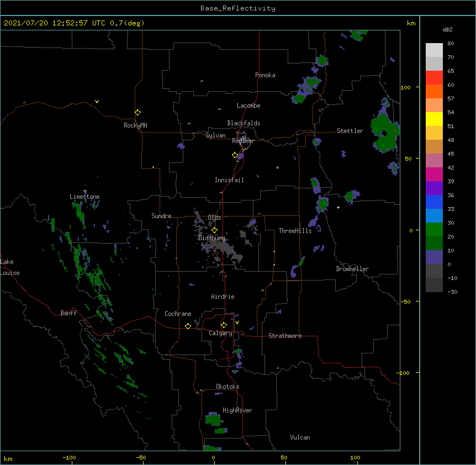Click the Vulcan city label

pyautogui.click(x=300, y=437)
